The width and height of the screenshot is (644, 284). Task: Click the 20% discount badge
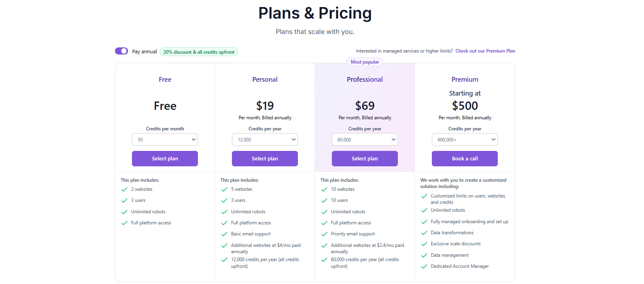tap(199, 52)
